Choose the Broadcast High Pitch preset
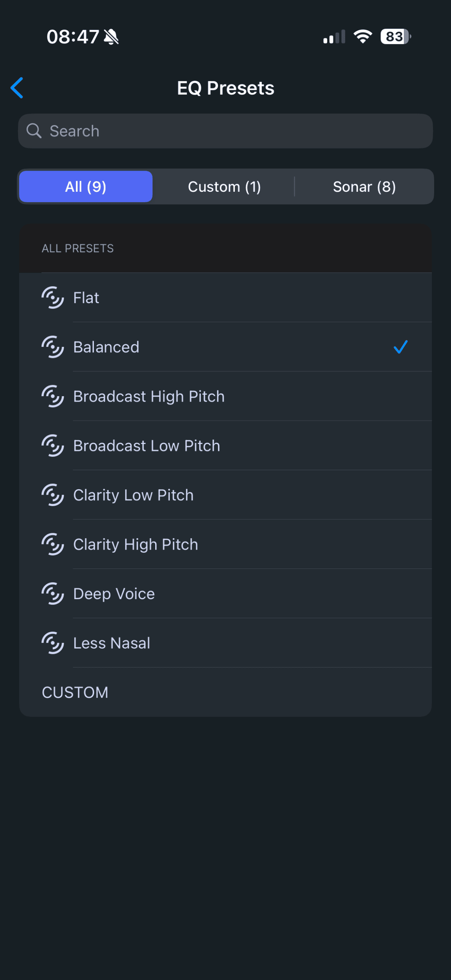 [149, 396]
